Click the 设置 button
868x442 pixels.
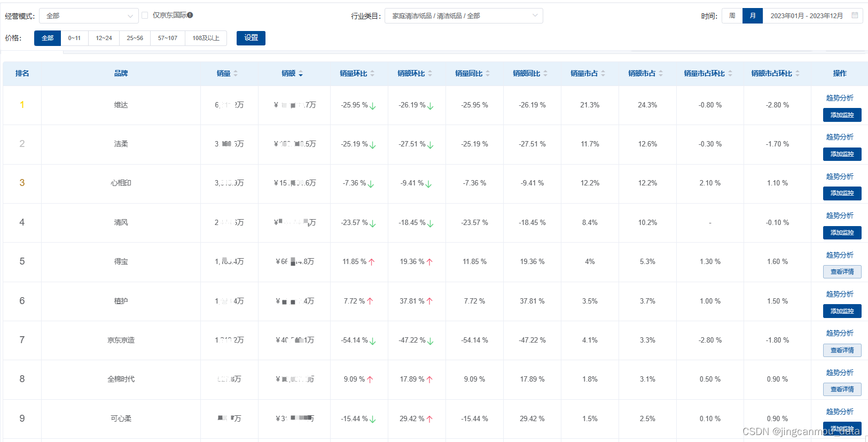coord(251,38)
